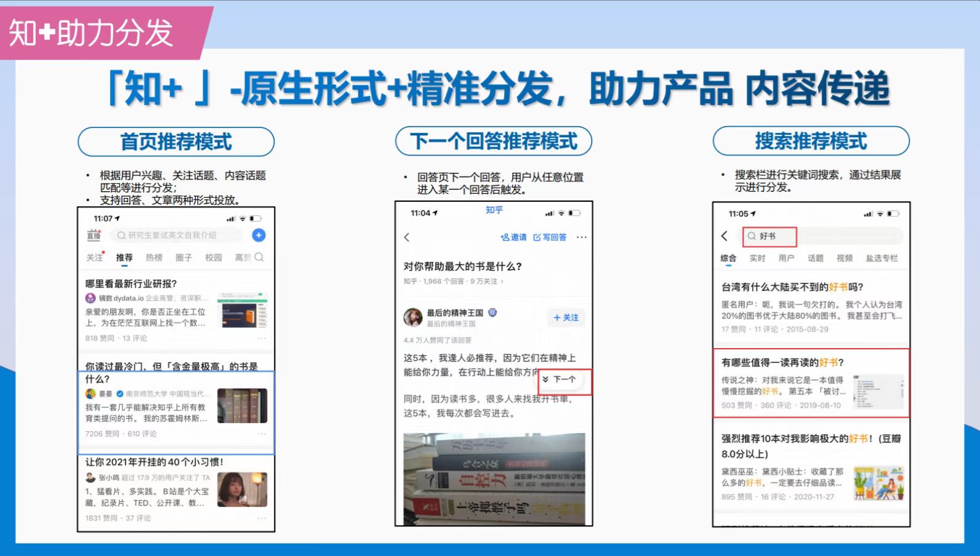The width and height of the screenshot is (980, 556).
Task: Tap 铸数 dydata.io author avatar
Action: click(x=90, y=298)
